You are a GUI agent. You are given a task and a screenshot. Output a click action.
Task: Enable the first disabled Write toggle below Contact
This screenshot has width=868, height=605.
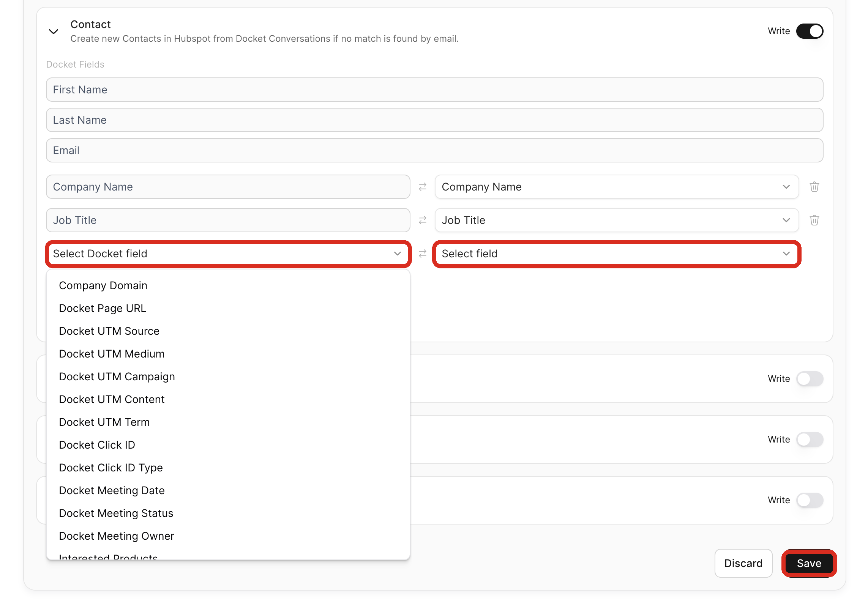point(810,379)
